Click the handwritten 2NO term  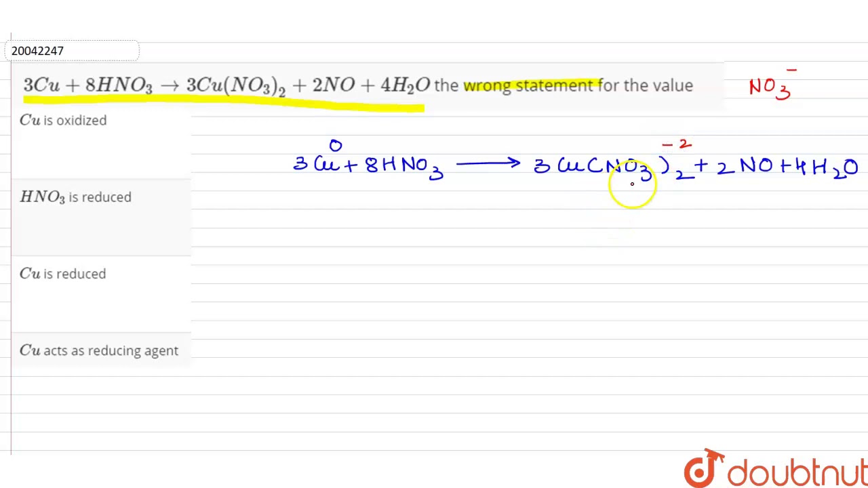click(745, 166)
